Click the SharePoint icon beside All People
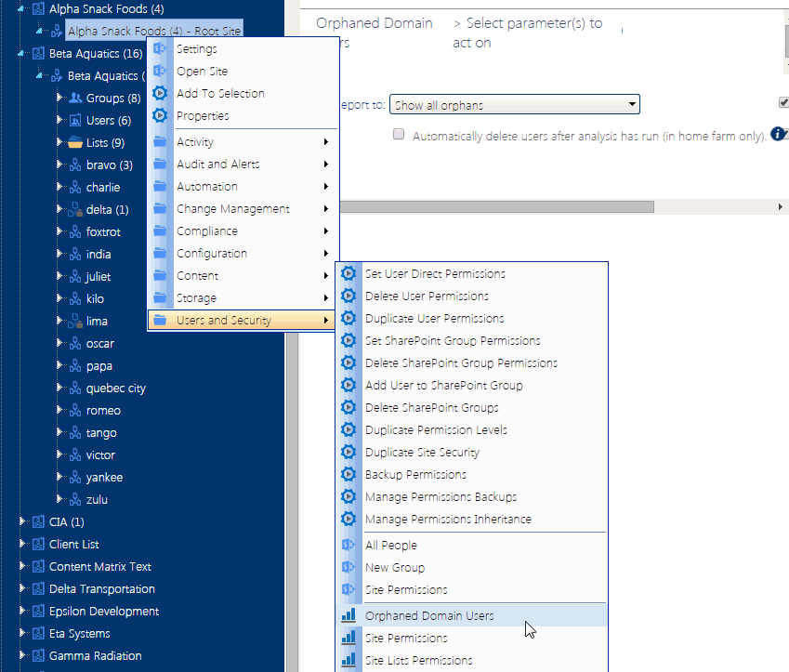Screen dimensions: 789x672 click(348, 546)
